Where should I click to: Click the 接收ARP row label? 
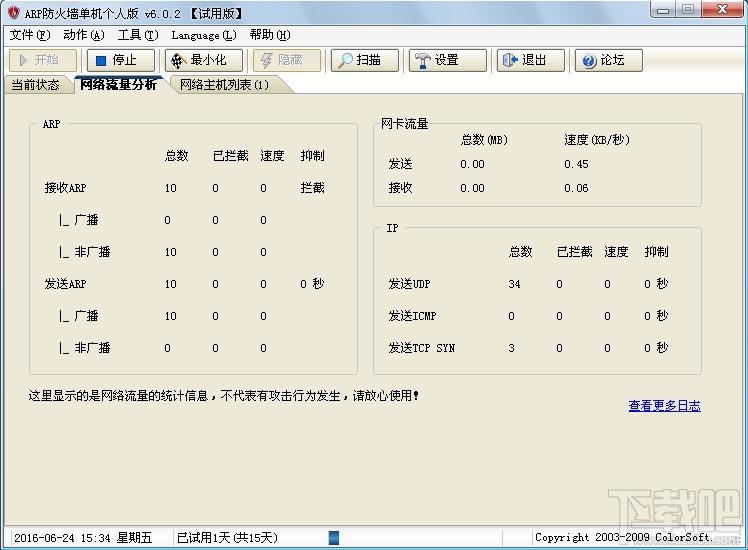(x=65, y=188)
